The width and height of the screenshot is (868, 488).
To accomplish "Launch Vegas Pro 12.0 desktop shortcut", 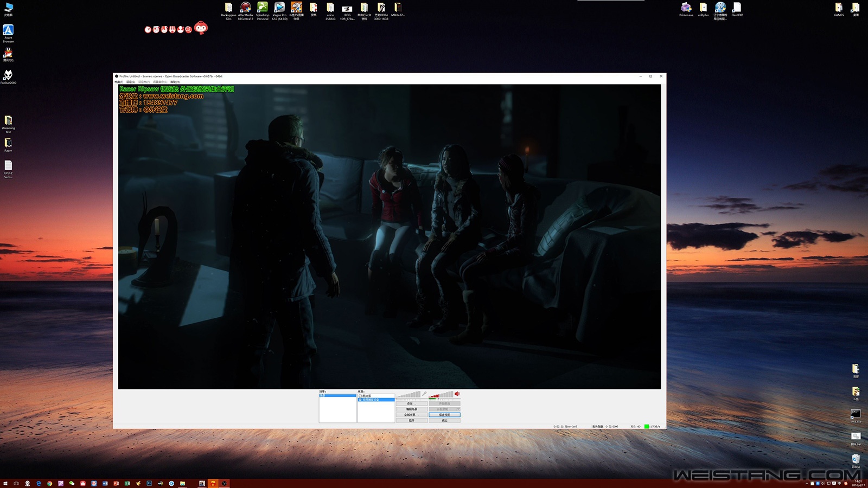I will pyautogui.click(x=279, y=10).
